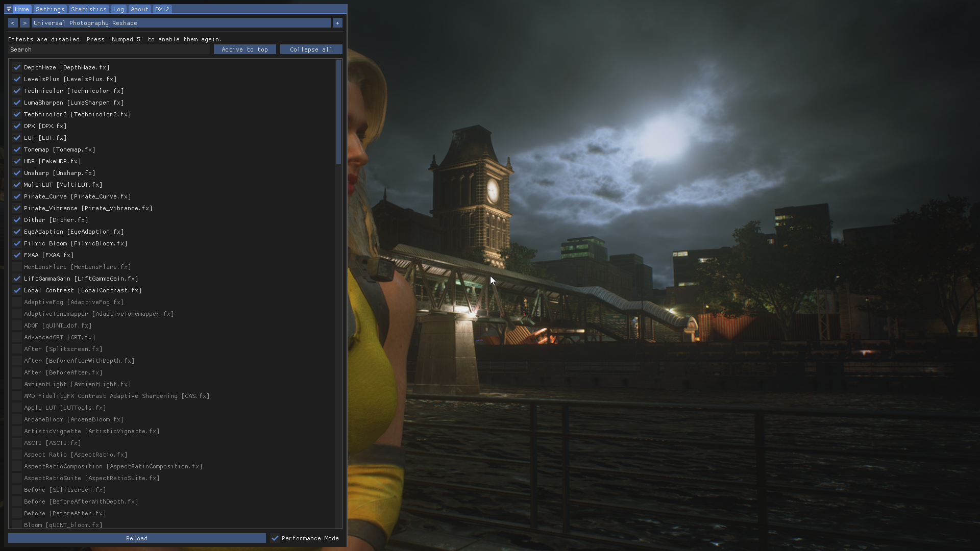Image resolution: width=980 pixels, height=551 pixels.
Task: Disable the MultiLUT effect checkbox
Action: point(17,185)
